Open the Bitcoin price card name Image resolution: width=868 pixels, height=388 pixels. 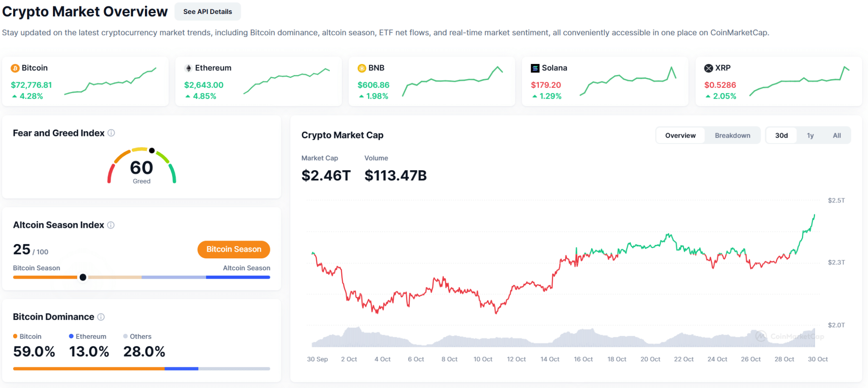click(x=35, y=68)
